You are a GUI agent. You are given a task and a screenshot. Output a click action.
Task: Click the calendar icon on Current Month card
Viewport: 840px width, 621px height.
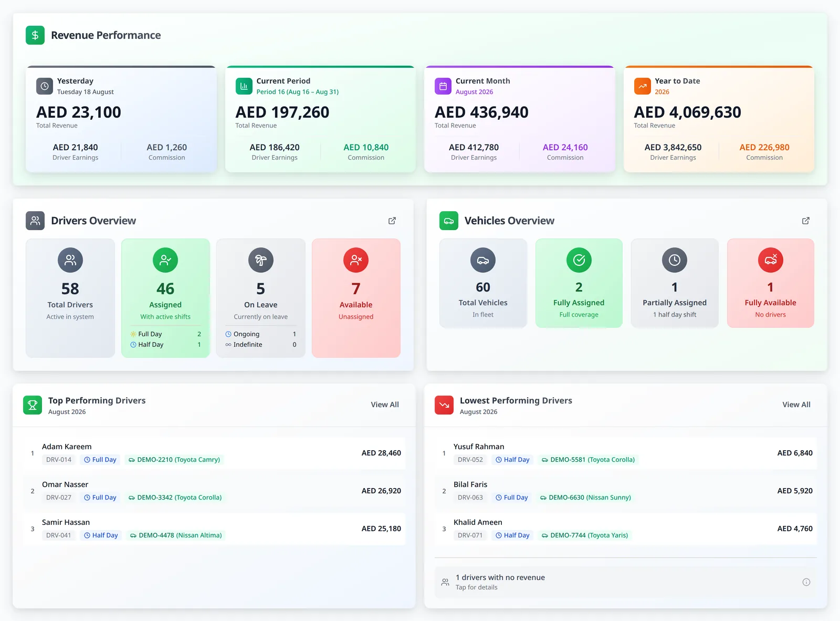[443, 86]
